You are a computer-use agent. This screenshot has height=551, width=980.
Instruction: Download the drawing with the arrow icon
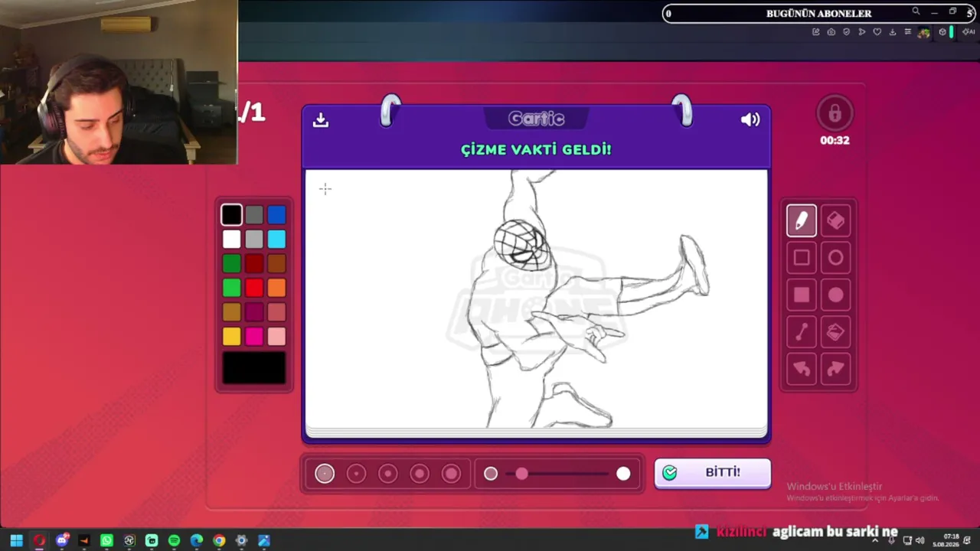321,119
